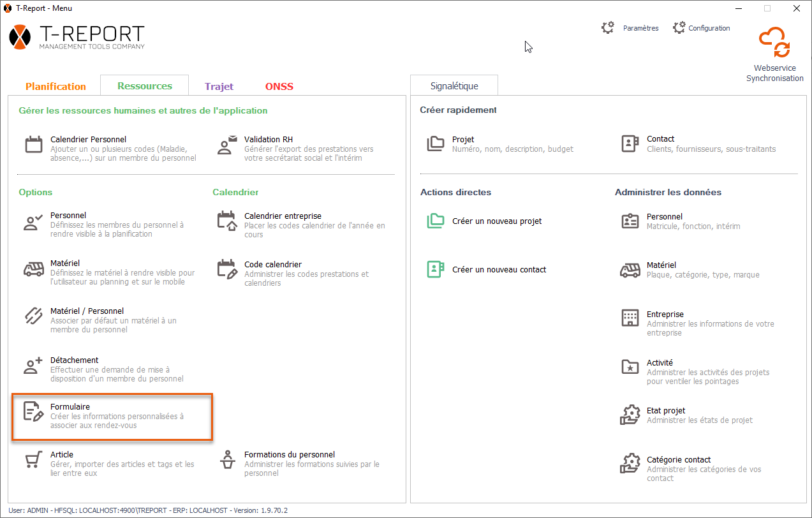Click Créer un nouveau contact
Image resolution: width=812 pixels, height=518 pixels.
pos(499,270)
